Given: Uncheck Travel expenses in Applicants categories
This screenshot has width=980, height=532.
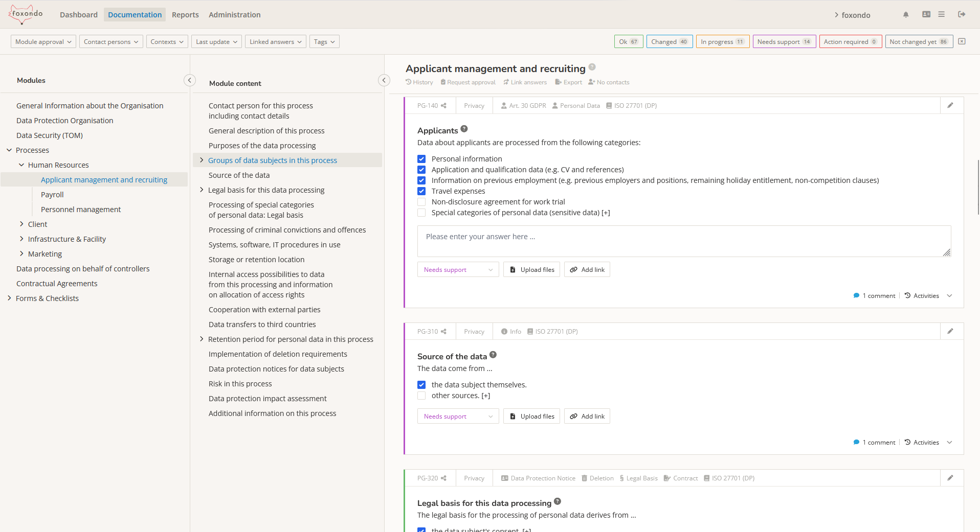Looking at the screenshot, I should (421, 191).
